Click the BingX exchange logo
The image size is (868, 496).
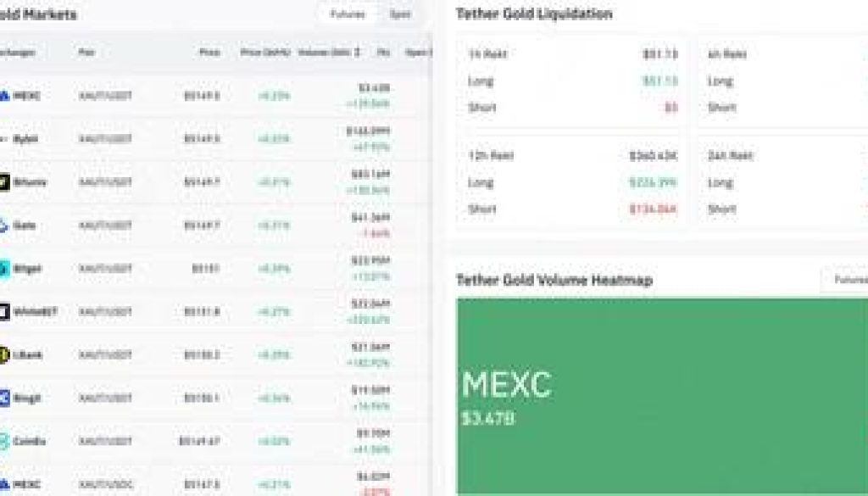(4, 398)
